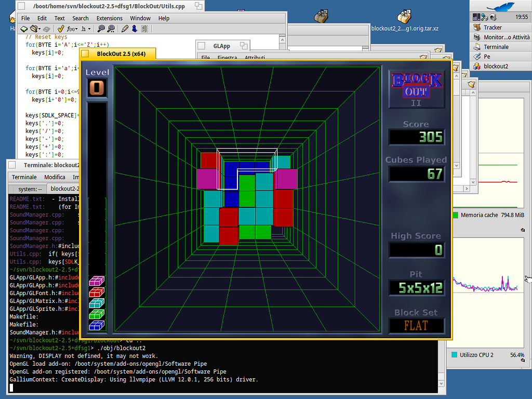This screenshot has height=399, width=532.
Task: Select the magenta cube icon in BlockOut's level column
Action: [97, 281]
